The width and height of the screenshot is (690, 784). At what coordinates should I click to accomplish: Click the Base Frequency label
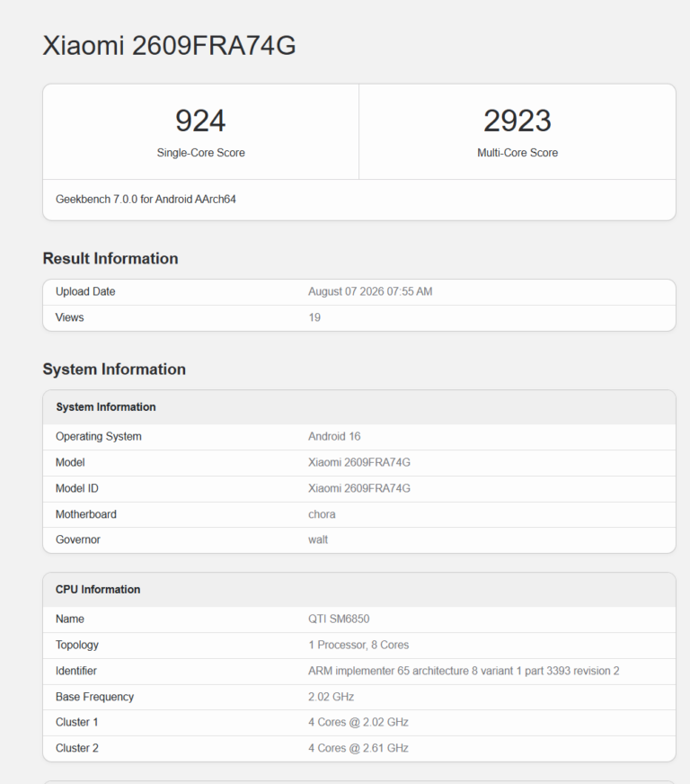point(94,697)
